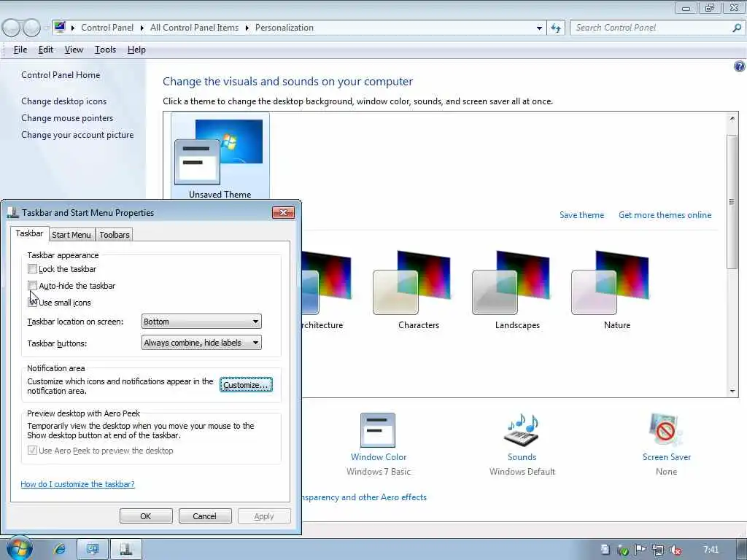747x560 pixels.
Task: Click the Control Panel address bar icon
Action: pyautogui.click(x=60, y=27)
